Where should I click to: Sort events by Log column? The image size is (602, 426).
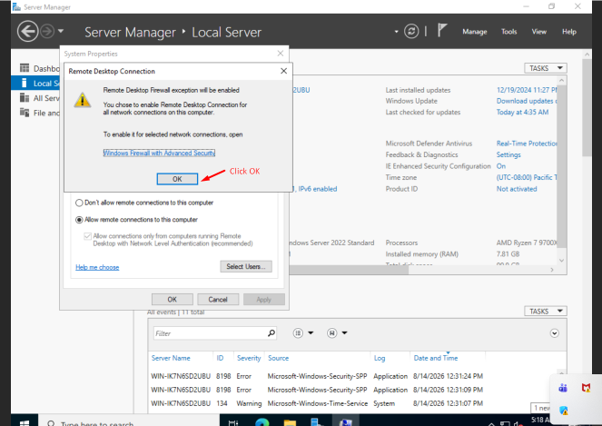[x=379, y=358]
